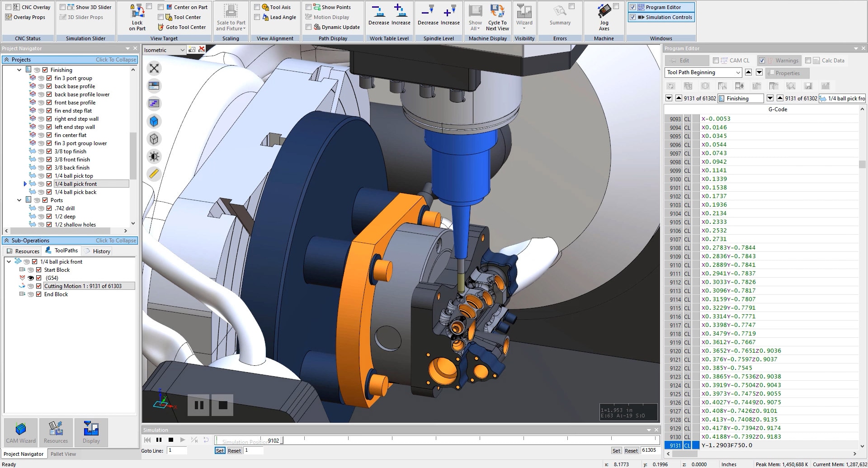This screenshot has height=468, width=868.
Task: Click the fit-view crossed arrows icon
Action: [x=154, y=68]
